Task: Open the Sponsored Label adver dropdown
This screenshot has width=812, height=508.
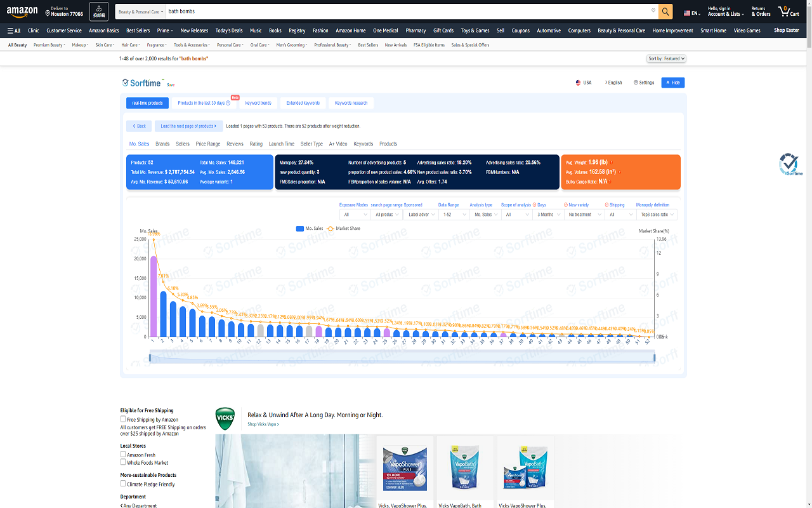Action: pos(421,215)
